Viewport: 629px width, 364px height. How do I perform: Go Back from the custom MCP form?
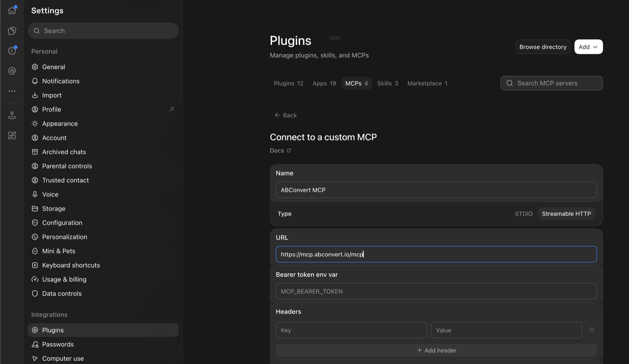tap(285, 115)
